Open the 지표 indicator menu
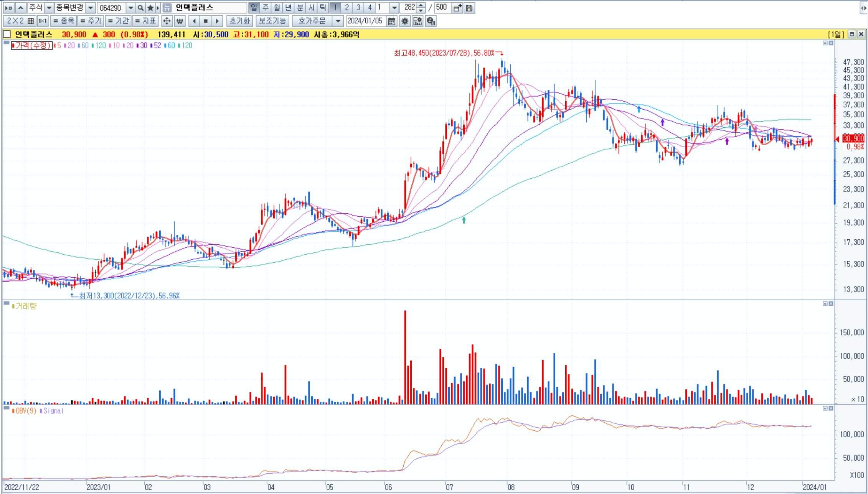This screenshot has height=494, width=868. 145,21
